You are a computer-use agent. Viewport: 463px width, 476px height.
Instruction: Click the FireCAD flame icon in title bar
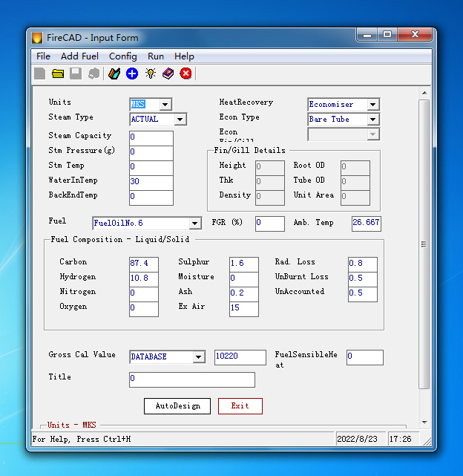(37, 38)
